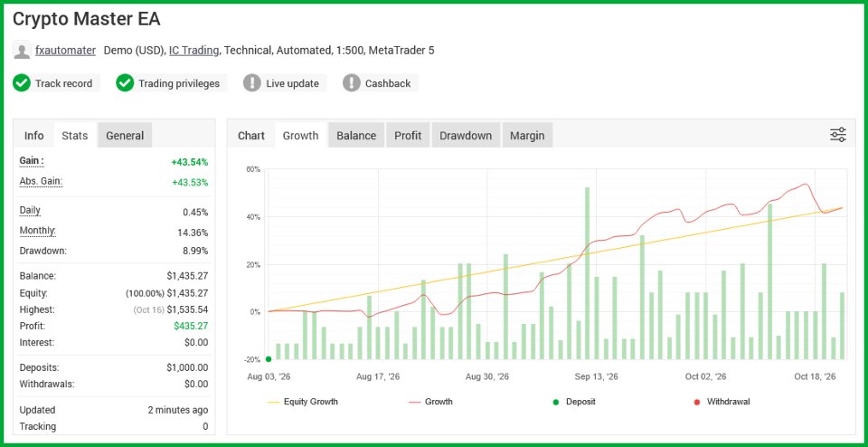Click the Daily label
This screenshot has height=447, width=868.
(x=30, y=211)
